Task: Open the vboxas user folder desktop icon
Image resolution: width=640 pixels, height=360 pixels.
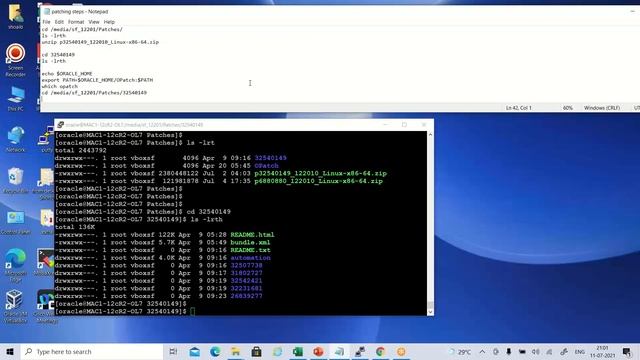Action: click(16, 16)
